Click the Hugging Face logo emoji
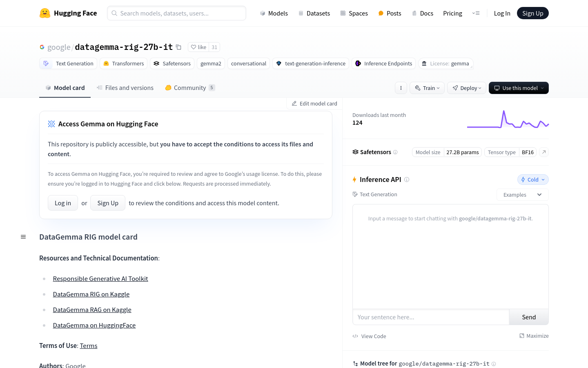Screen dimensions: 588x368 point(45,13)
